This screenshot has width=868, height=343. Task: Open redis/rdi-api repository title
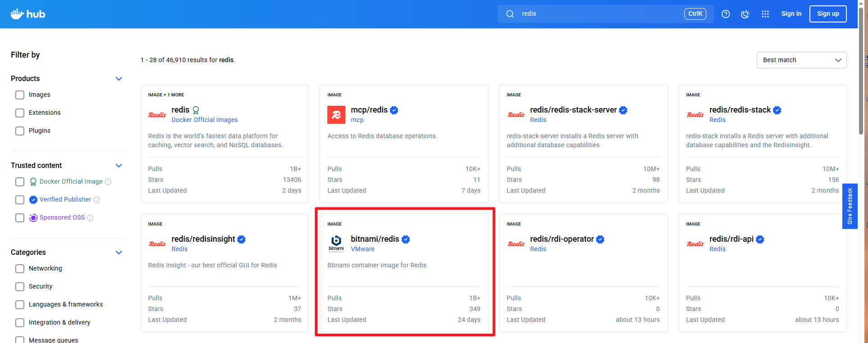(731, 239)
